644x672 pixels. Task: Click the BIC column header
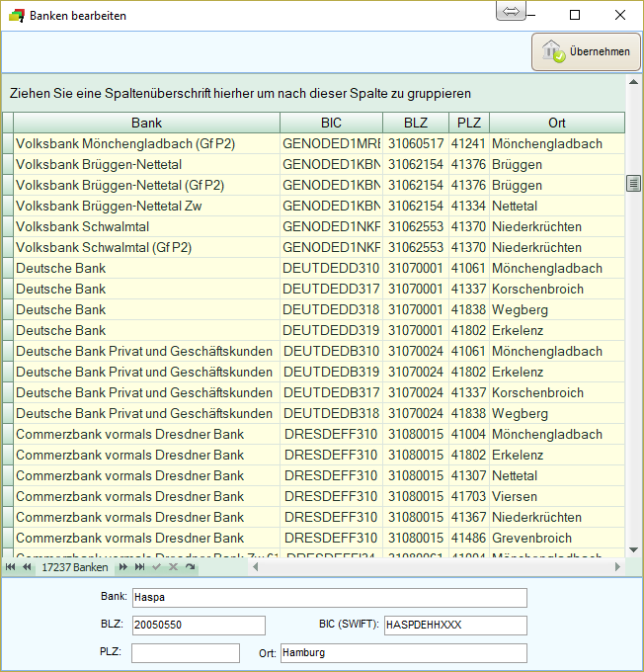[331, 123]
